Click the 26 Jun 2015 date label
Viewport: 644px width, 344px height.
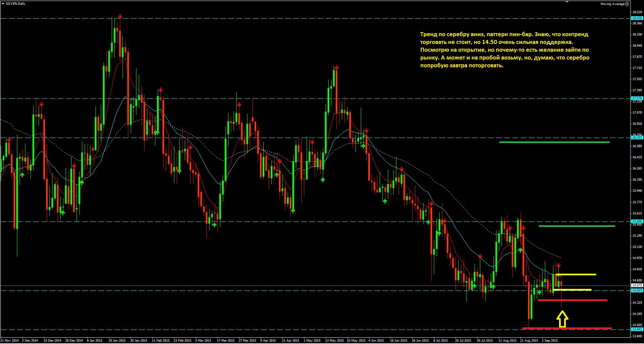[421, 341]
